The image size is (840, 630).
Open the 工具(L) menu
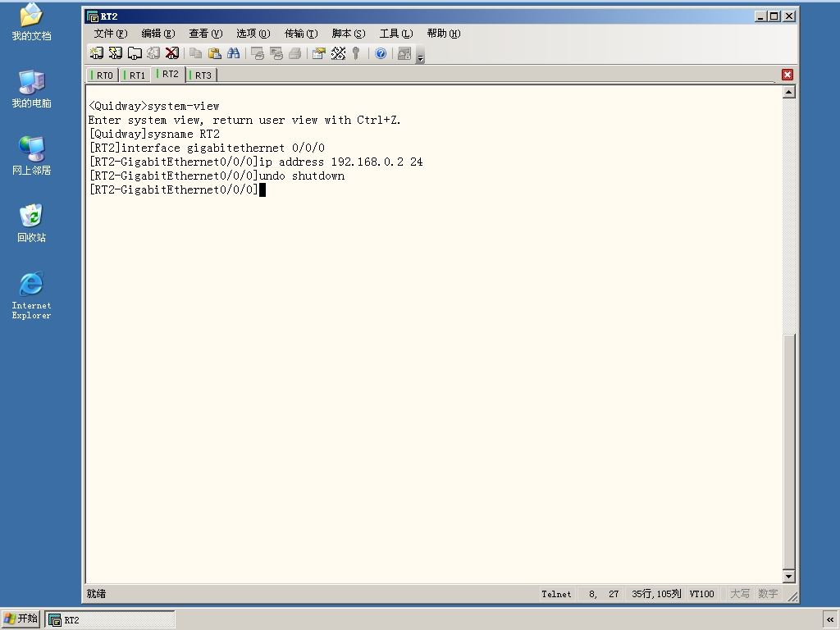point(396,33)
